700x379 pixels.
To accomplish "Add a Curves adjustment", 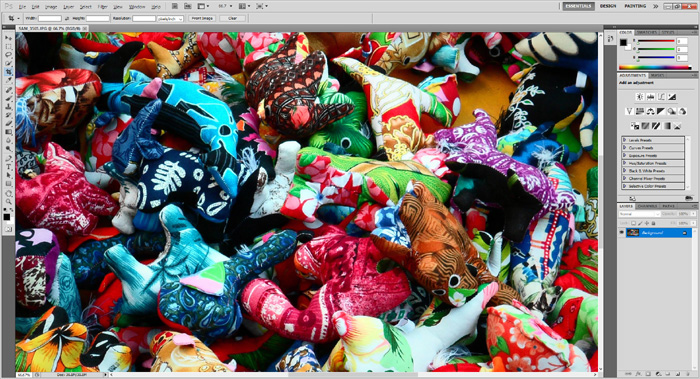I will click(661, 97).
